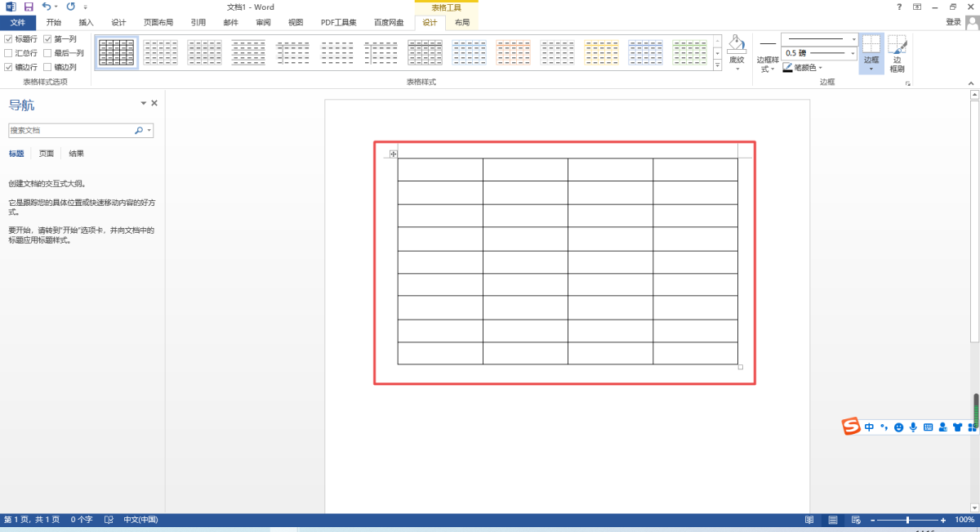
Task: Open the Sogou emoji smiley icon
Action: 898,427
